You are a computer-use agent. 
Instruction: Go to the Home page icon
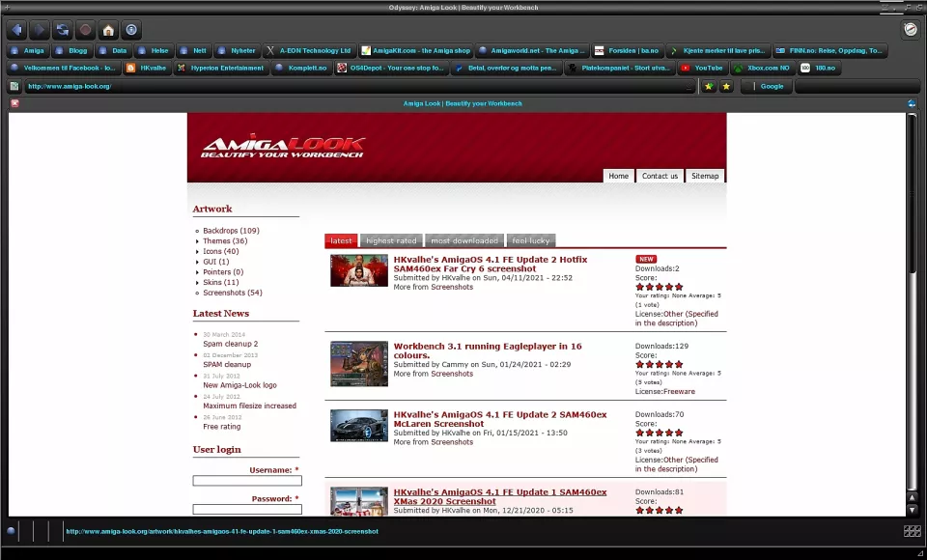[108, 30]
